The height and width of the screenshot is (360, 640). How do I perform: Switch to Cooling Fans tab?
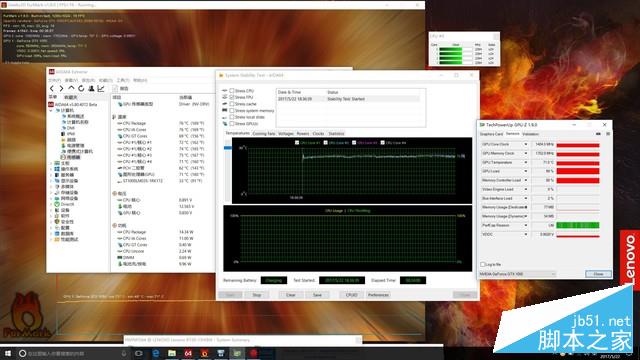[x=264, y=133]
